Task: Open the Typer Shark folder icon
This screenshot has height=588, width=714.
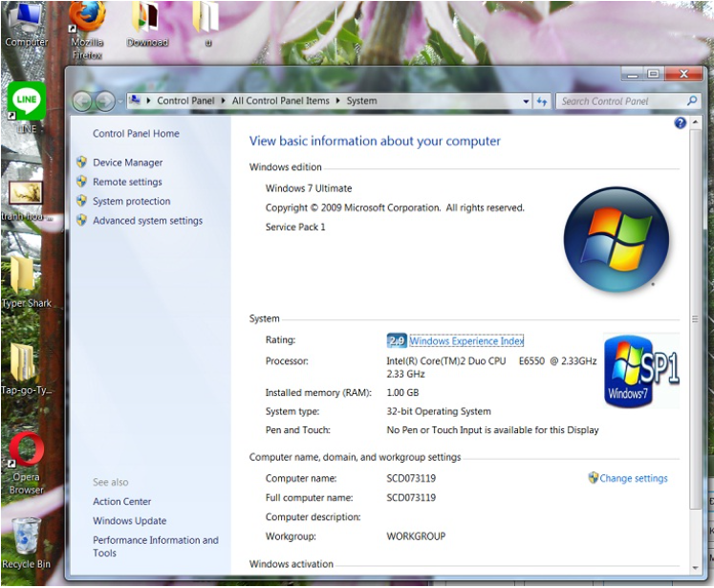Action: pyautogui.click(x=22, y=276)
